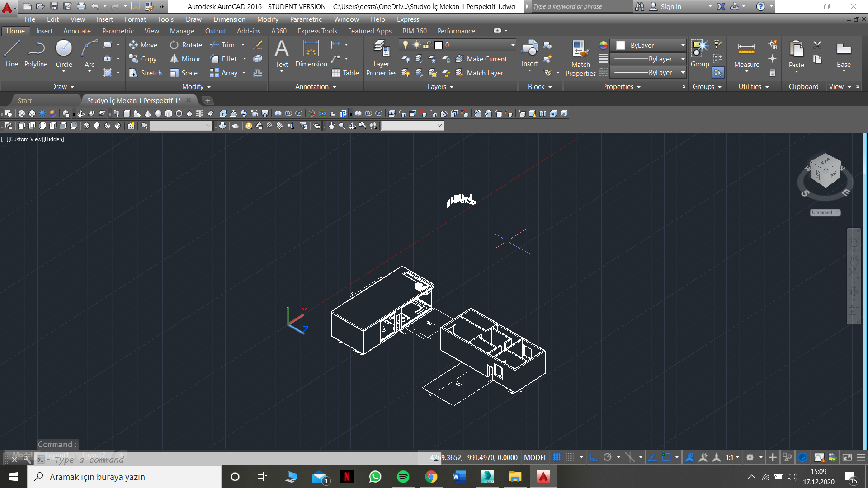868x488 pixels.
Task: Open the ByLayer object color dropdown
Action: tap(683, 45)
